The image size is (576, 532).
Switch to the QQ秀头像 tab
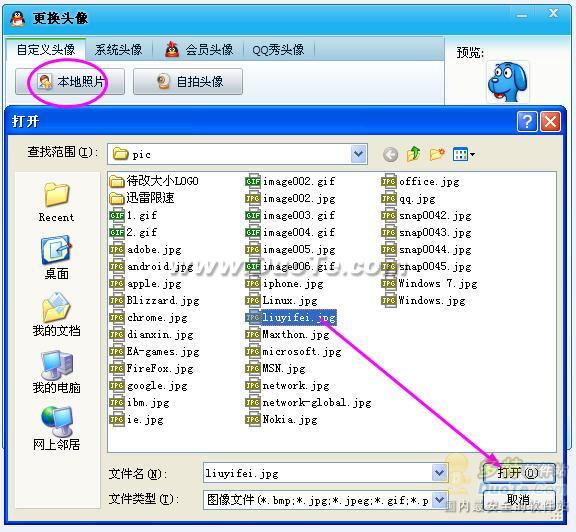click(278, 50)
